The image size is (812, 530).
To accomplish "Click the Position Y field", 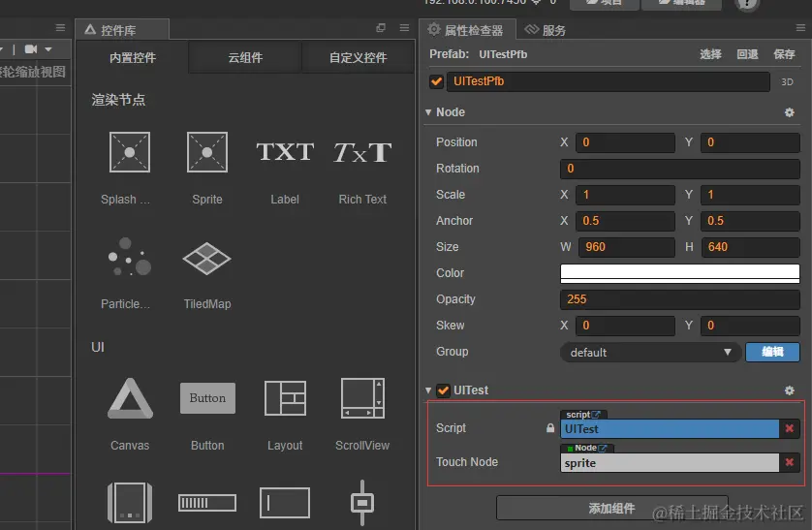I will click(750, 142).
